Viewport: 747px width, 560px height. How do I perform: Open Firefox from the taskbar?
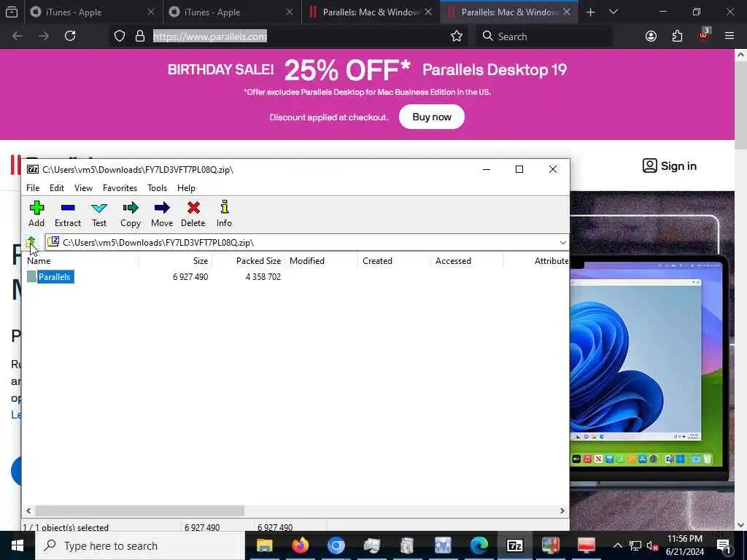300,545
